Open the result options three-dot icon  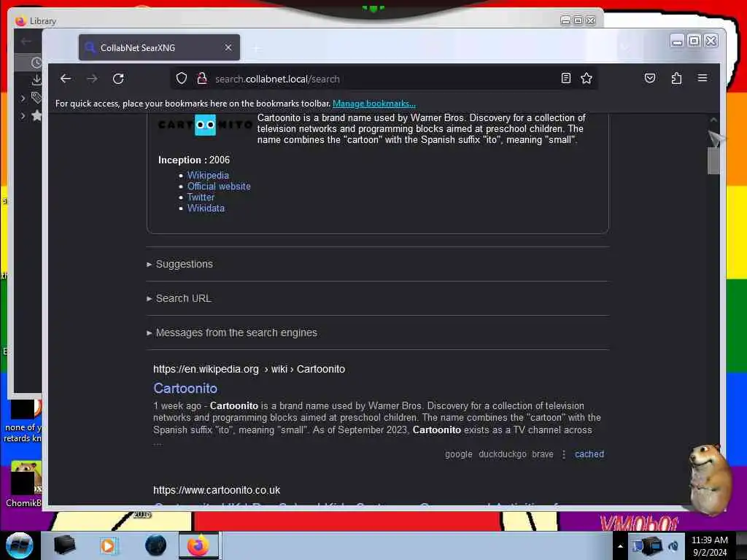[564, 454]
